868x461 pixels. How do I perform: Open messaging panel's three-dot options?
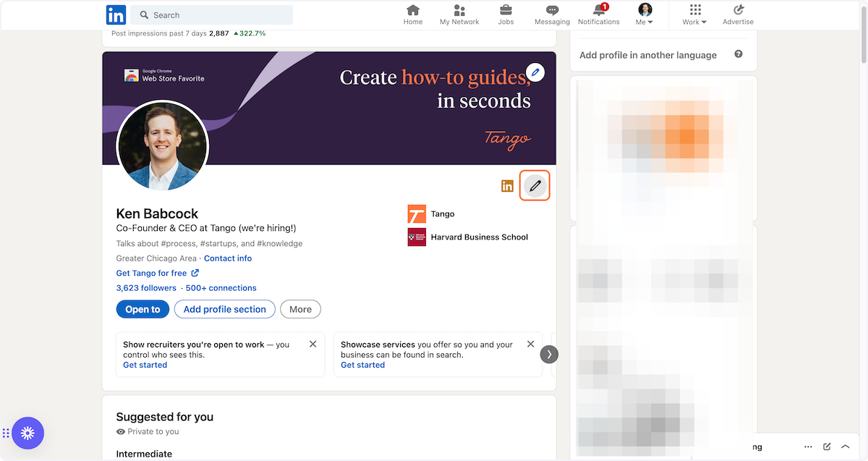[x=808, y=447]
